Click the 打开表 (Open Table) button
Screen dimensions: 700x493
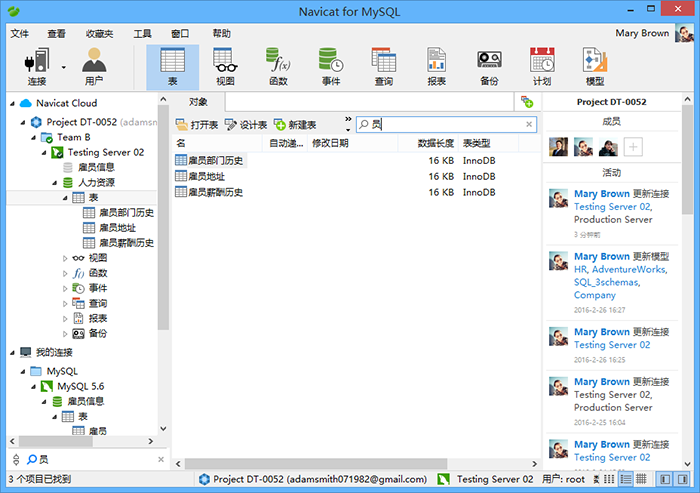pos(197,125)
